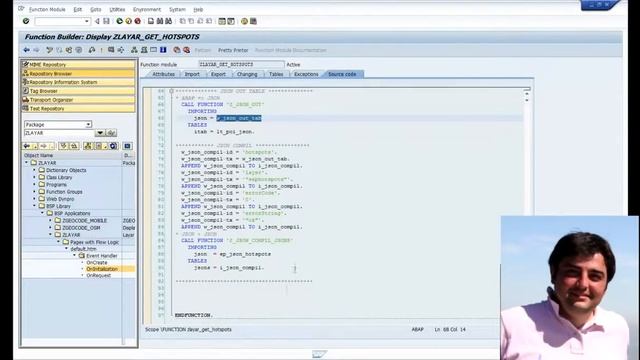This screenshot has width=640, height=360.
Task: Switch to the Import tab
Action: [192, 74]
